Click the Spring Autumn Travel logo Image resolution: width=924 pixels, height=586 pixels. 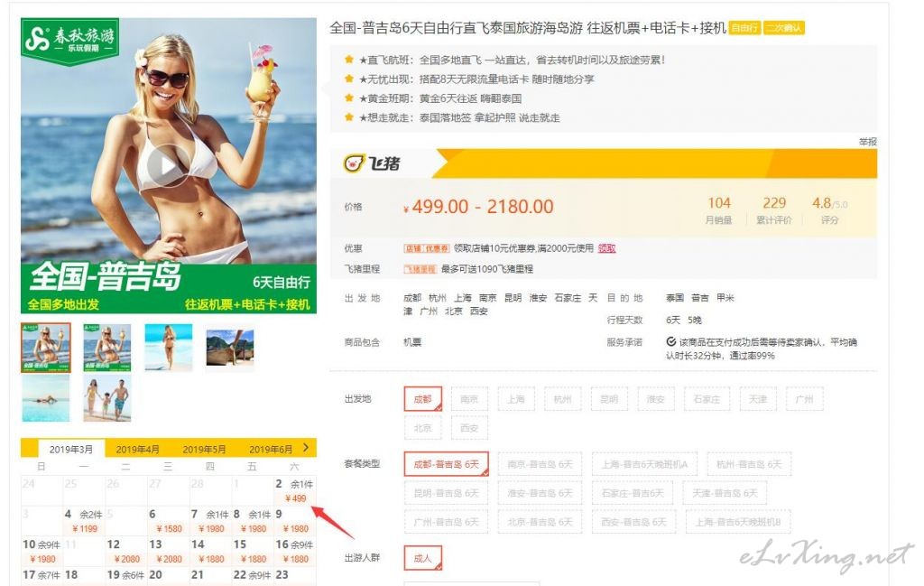click(x=69, y=39)
